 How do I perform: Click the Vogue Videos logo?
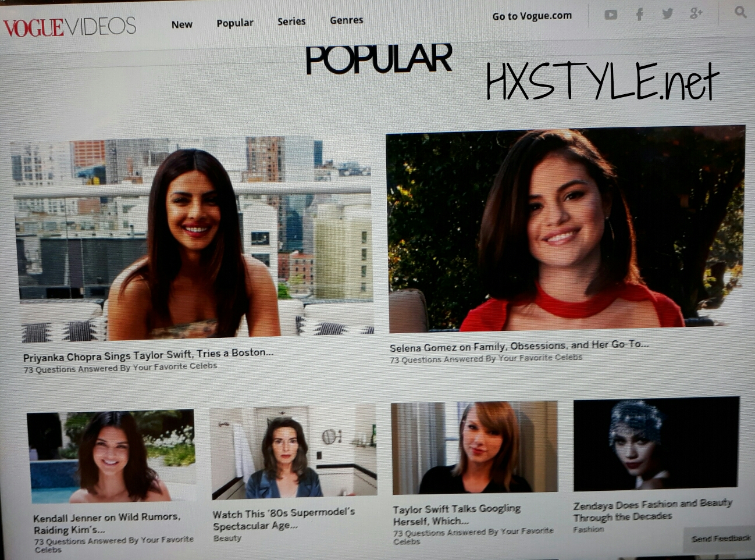[x=70, y=27]
